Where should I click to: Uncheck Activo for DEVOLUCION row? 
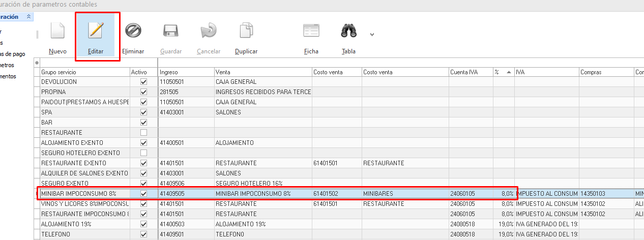[x=143, y=82]
